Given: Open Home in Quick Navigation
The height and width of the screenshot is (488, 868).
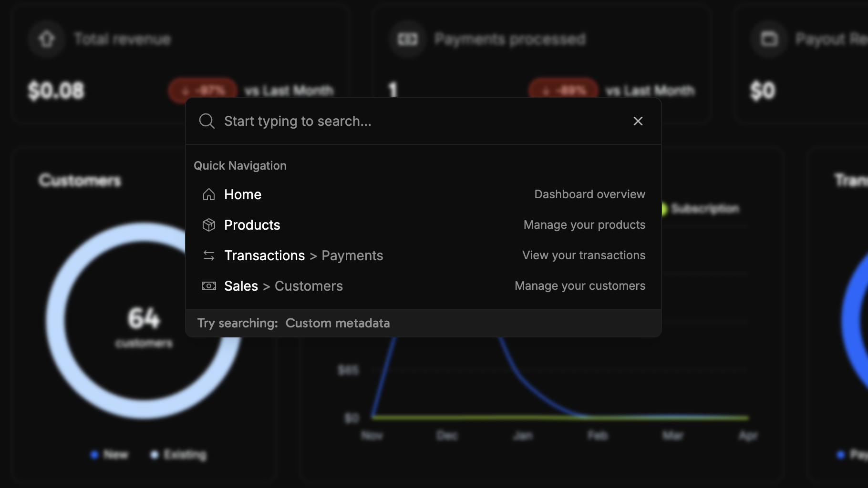Looking at the screenshot, I should 424,194.
